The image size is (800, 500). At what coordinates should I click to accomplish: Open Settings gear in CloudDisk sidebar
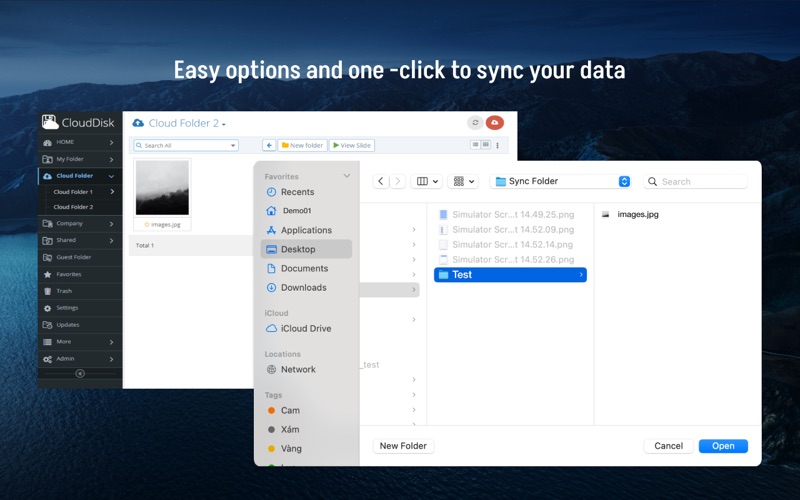coord(80,308)
